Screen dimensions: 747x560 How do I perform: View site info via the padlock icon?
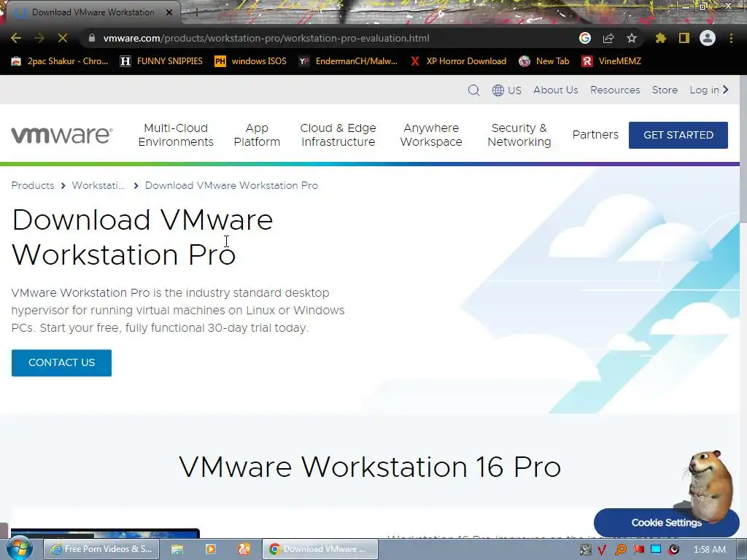[92, 38]
